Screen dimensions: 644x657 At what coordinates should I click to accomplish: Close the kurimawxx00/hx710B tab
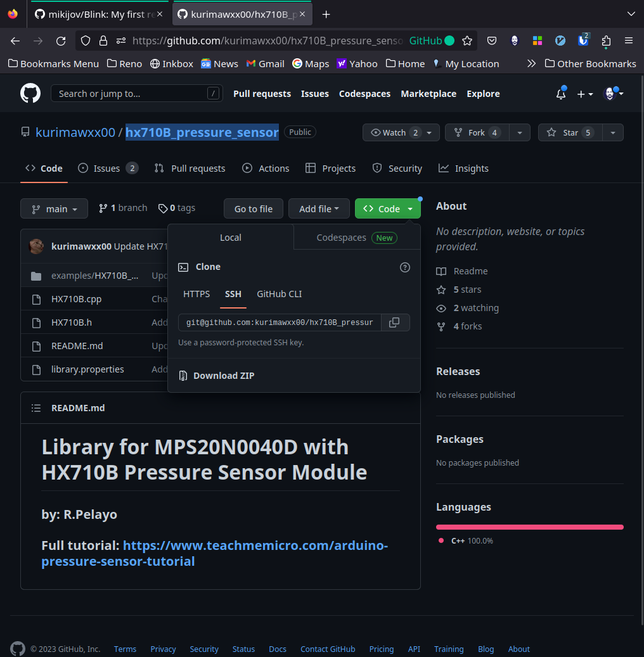[x=302, y=14]
